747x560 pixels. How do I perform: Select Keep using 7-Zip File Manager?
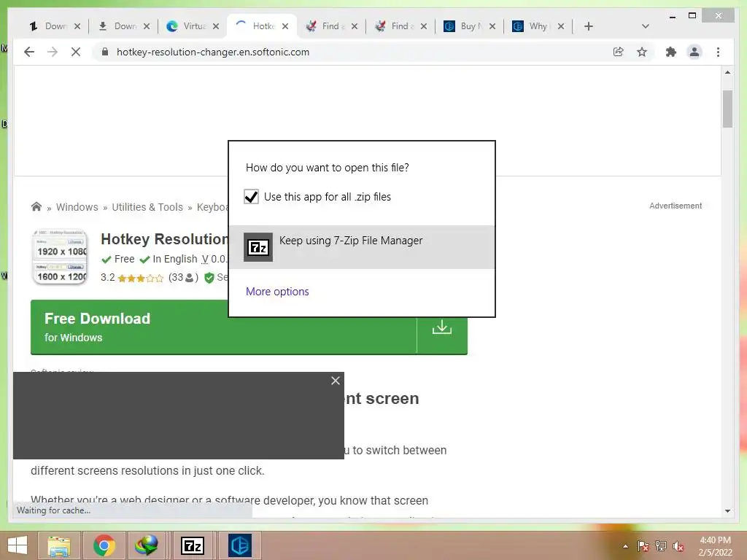point(362,246)
